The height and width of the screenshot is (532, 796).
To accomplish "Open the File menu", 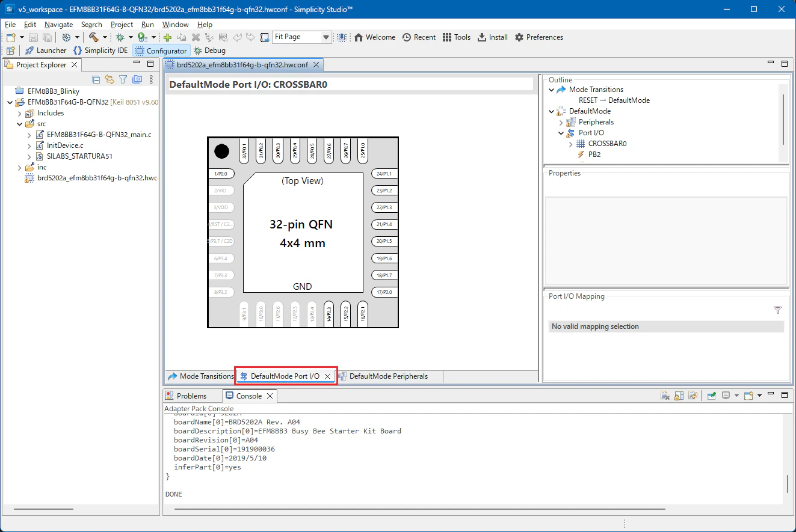I will pos(10,25).
